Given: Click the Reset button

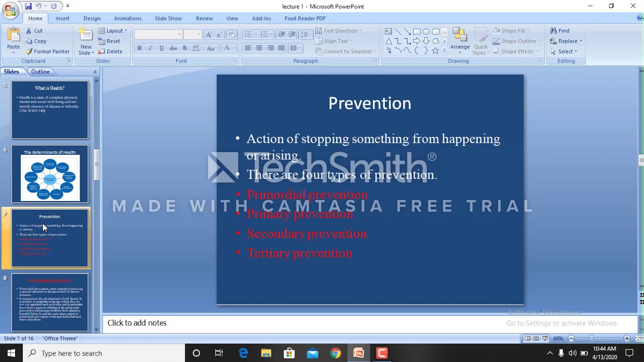Looking at the screenshot, I should 109,41.
